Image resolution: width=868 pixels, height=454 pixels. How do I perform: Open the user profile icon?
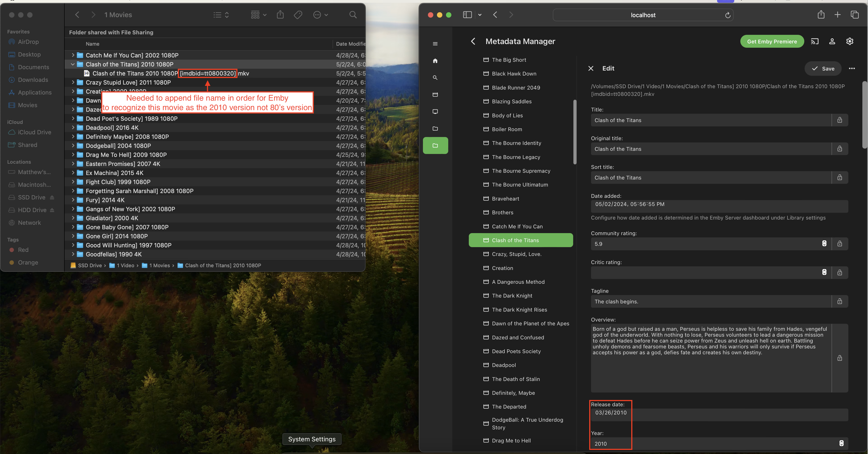pos(832,41)
